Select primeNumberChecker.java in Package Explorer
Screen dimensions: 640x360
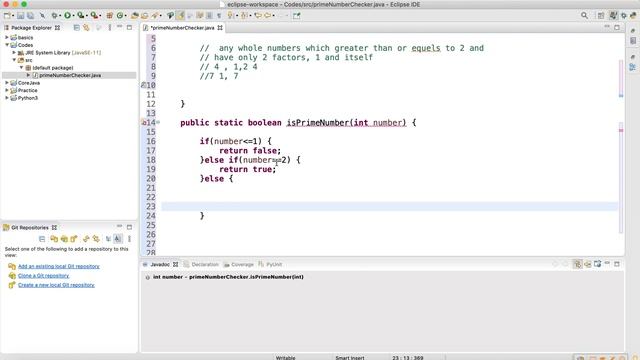tap(70, 75)
